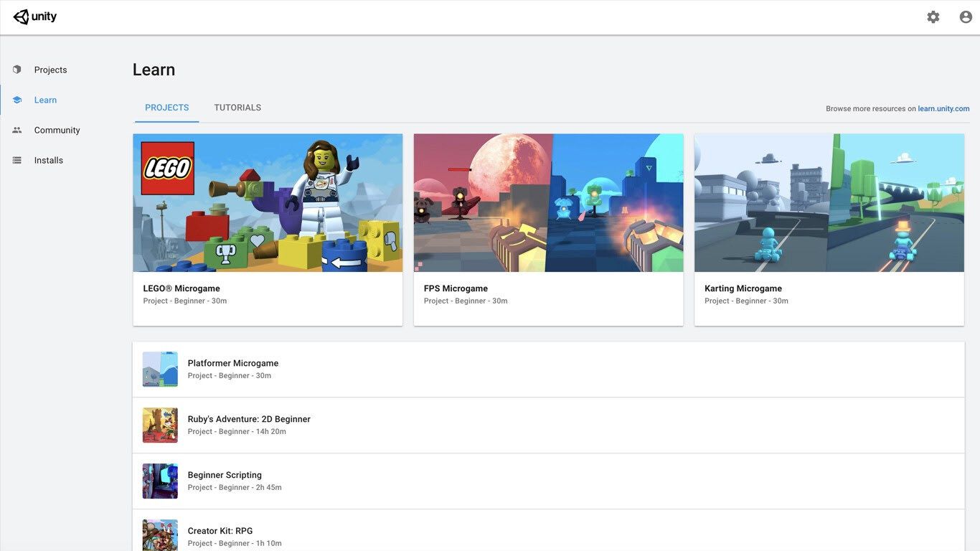Open settings via the gear icon
980x551 pixels.
[x=933, y=17]
